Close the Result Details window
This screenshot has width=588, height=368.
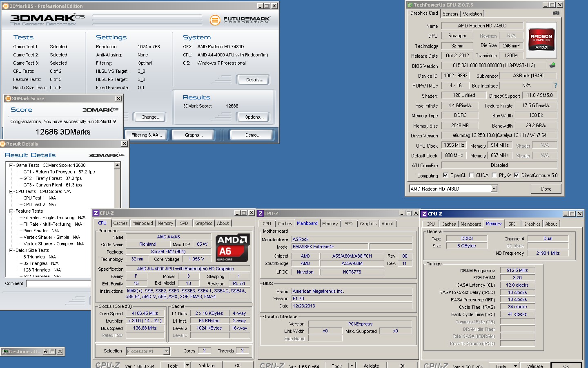tap(125, 144)
